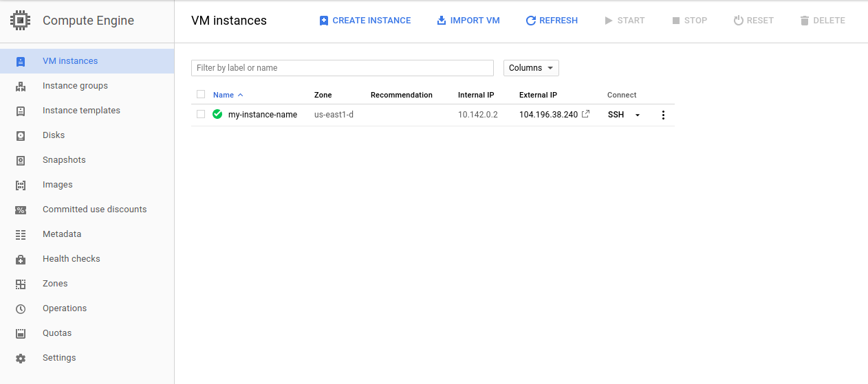Open the three-dot more actions menu
This screenshot has width=868, height=384.
click(x=663, y=115)
